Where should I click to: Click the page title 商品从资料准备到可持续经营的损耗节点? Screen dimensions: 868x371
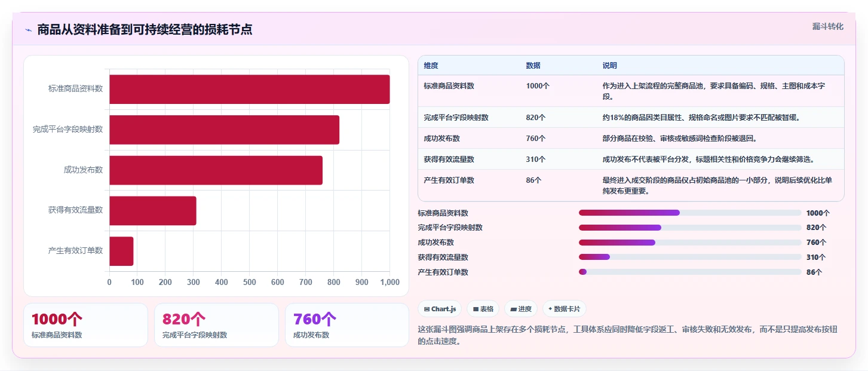tap(145, 29)
